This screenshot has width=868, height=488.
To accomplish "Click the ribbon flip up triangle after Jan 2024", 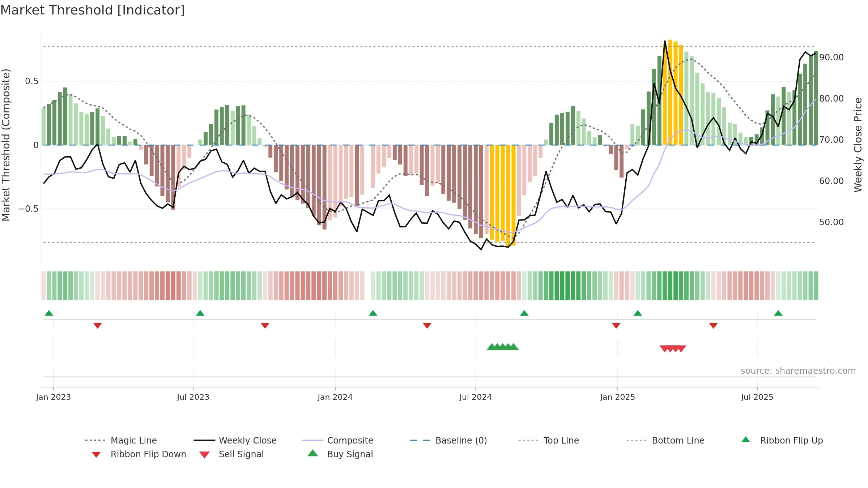I will click(373, 313).
